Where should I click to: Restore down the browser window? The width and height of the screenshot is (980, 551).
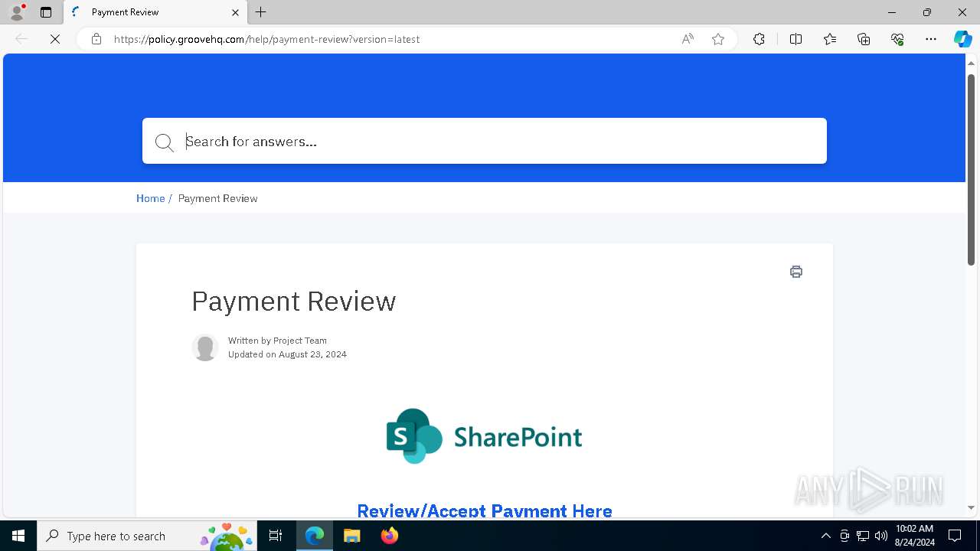tap(927, 12)
